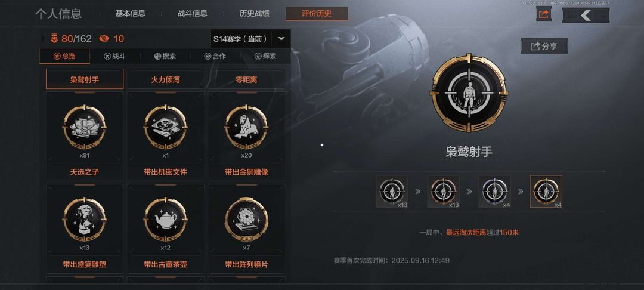Open the 基本信息 tab
This screenshot has width=644, height=290.
pos(130,13)
